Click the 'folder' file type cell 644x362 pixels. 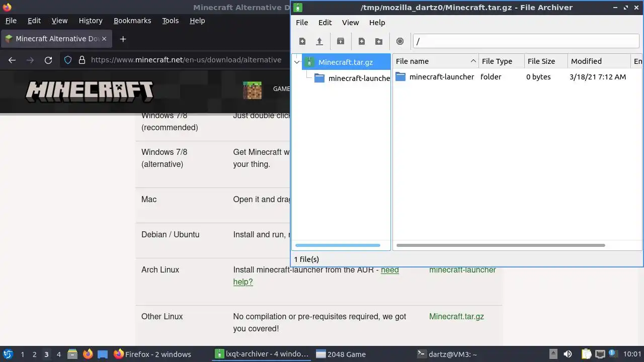491,77
